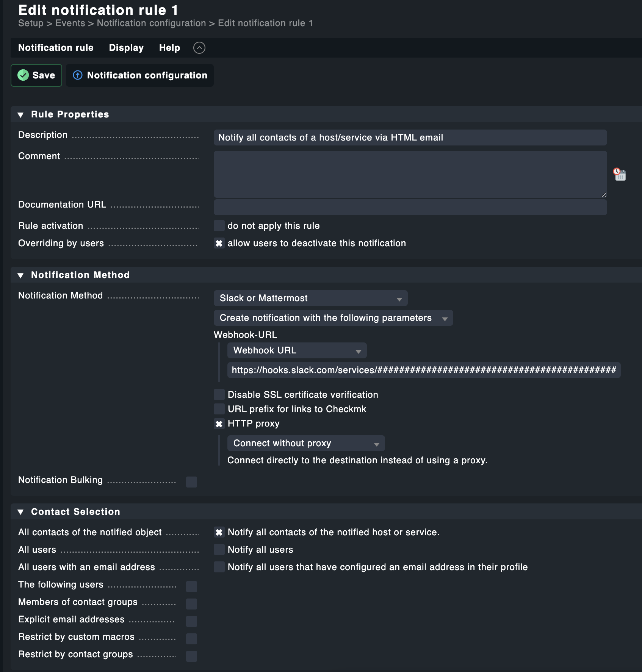Open the Create notification with parameters dropdown
642x672 pixels.
333,318
